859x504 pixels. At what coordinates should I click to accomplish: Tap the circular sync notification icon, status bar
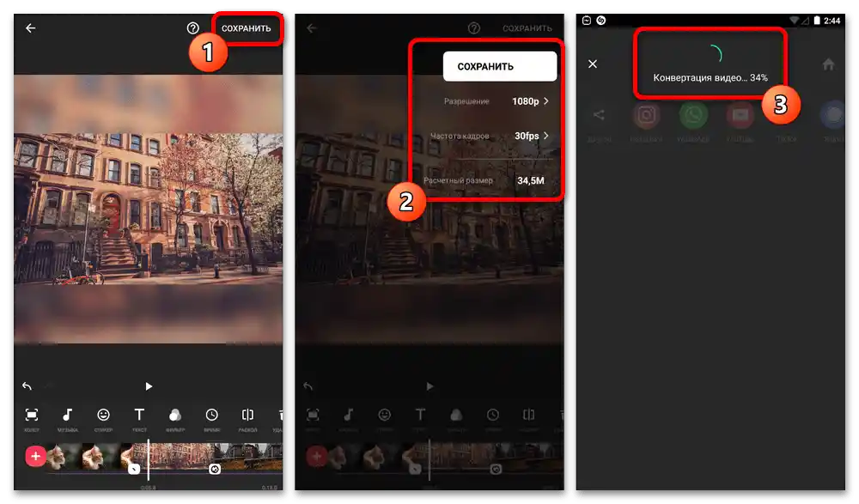[x=601, y=21]
